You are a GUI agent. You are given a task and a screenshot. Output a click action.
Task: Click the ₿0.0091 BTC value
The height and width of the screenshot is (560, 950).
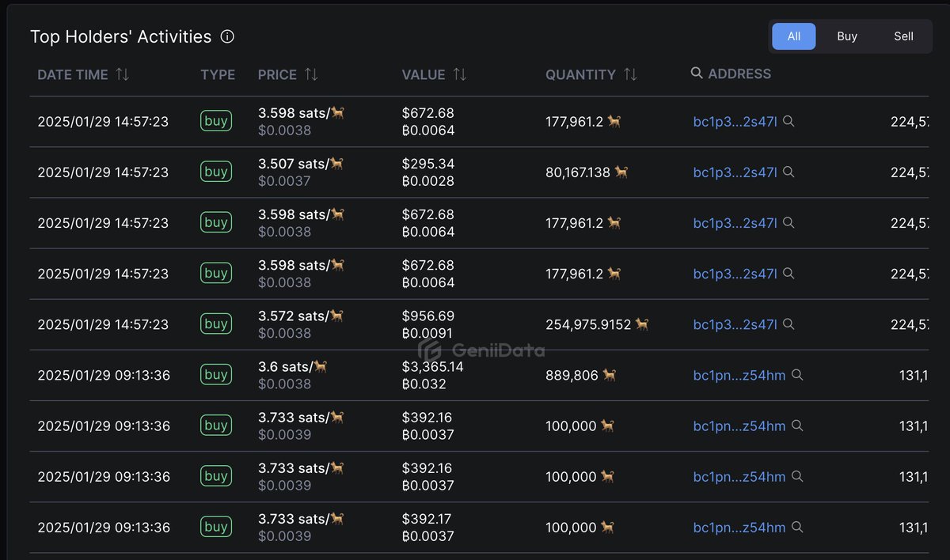click(428, 333)
